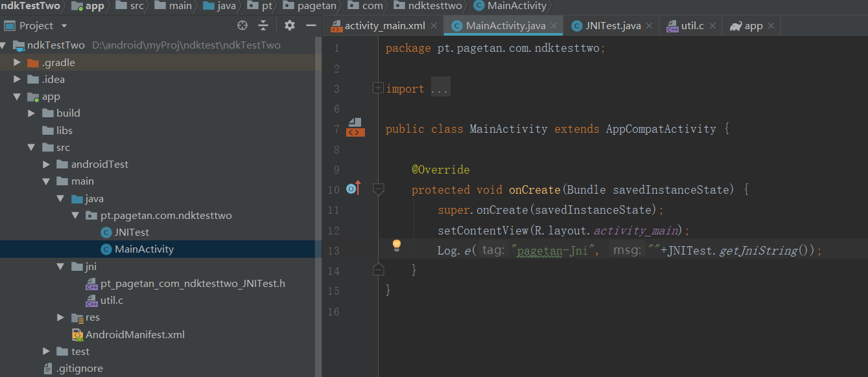Click the folded import ellipsis
868x377 pixels.
440,89
